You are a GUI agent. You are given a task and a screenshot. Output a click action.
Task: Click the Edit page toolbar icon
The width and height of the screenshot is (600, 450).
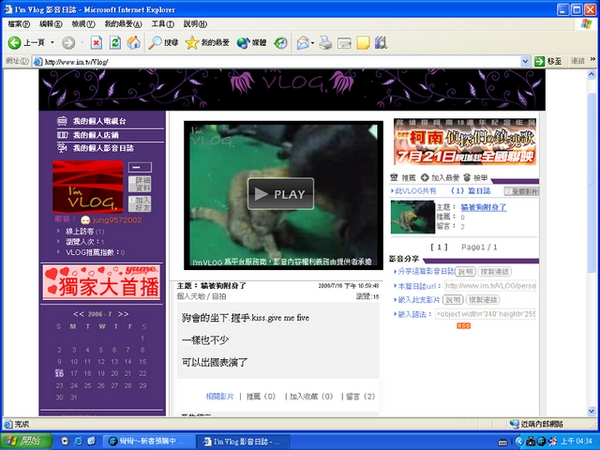(344, 42)
